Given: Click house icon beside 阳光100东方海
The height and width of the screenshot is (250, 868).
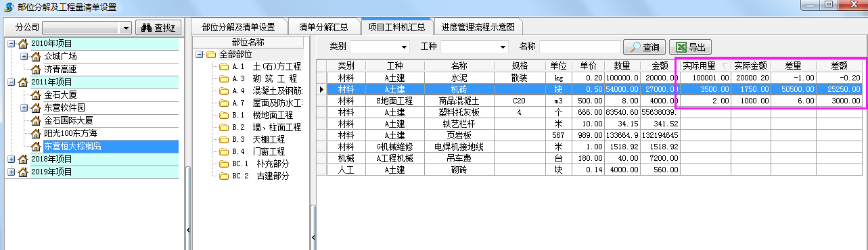Looking at the screenshot, I should (x=37, y=133).
